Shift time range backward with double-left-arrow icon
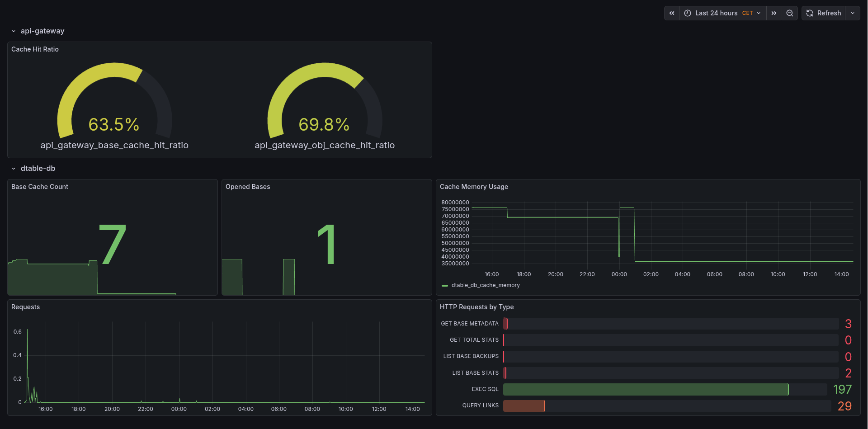868x429 pixels. point(672,13)
